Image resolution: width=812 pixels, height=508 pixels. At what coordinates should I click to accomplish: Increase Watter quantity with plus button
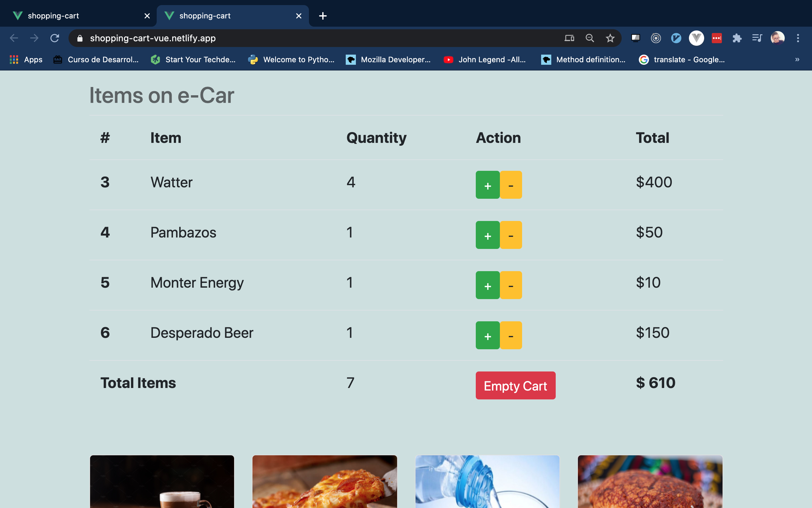(488, 185)
